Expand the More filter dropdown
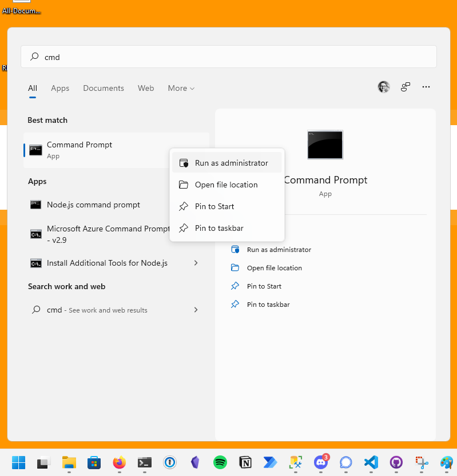The image size is (457, 476). pos(181,88)
